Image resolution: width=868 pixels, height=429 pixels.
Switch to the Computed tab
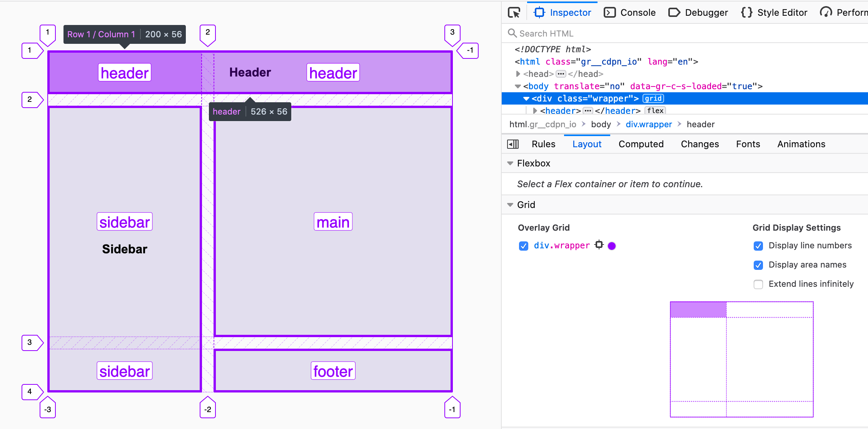641,144
